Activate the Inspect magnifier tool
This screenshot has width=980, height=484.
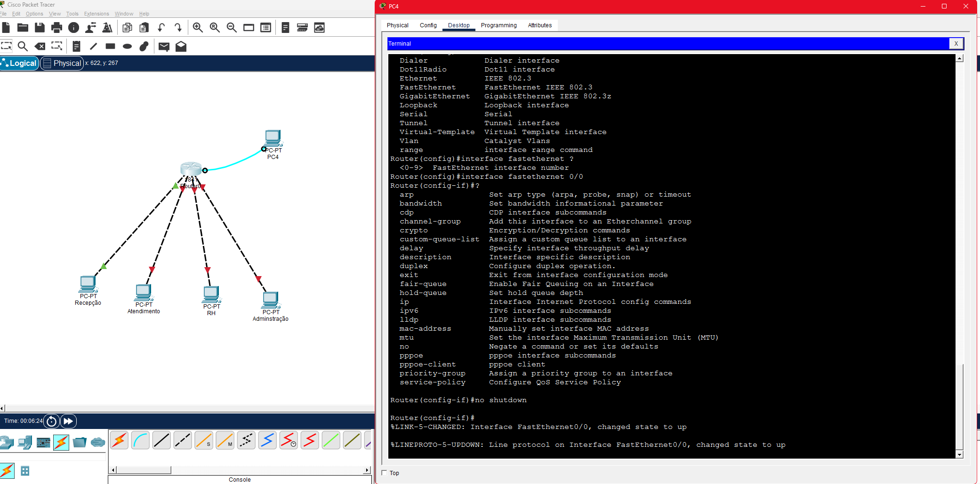(x=23, y=46)
